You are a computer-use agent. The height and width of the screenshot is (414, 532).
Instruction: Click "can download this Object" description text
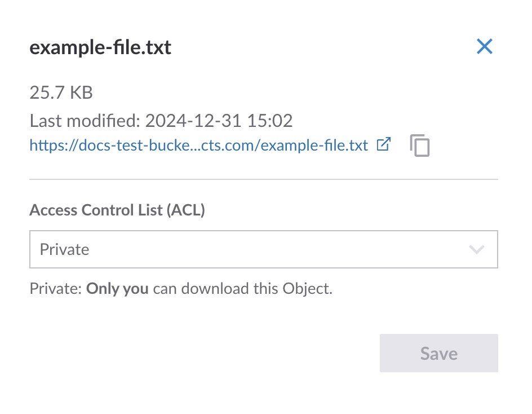(242, 289)
